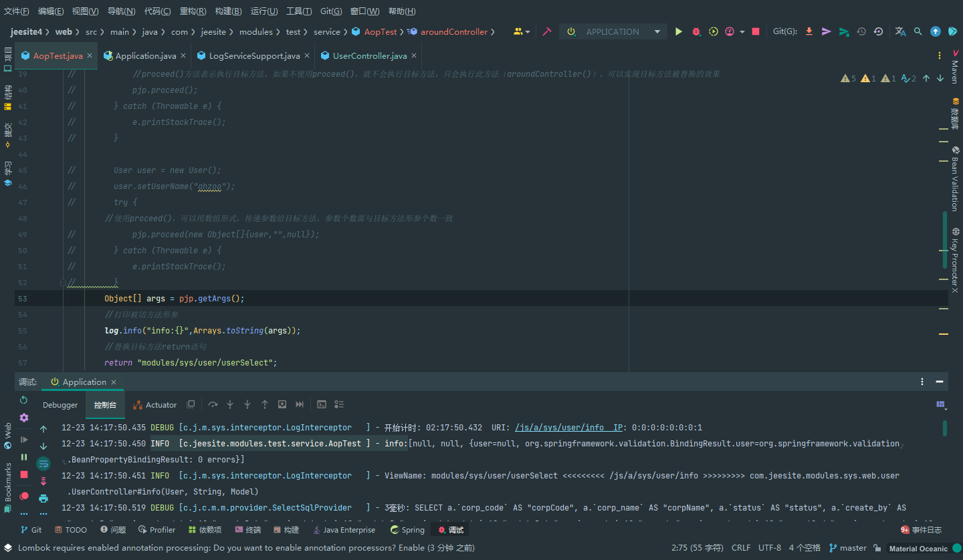The height and width of the screenshot is (560, 963).
Task: Step over in debugger toolbar
Action: (213, 404)
